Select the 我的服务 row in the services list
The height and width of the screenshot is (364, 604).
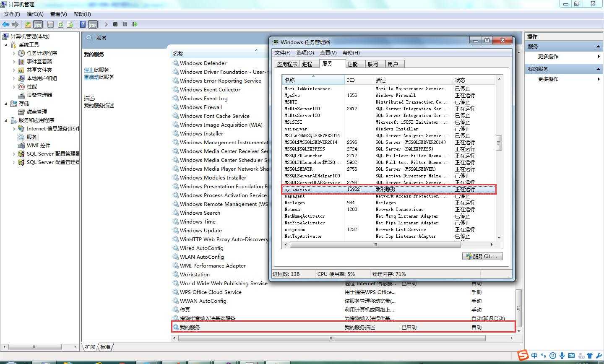344,327
